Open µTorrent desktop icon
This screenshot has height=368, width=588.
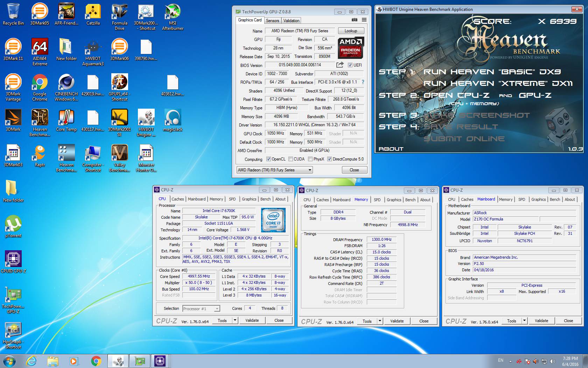pos(13,226)
